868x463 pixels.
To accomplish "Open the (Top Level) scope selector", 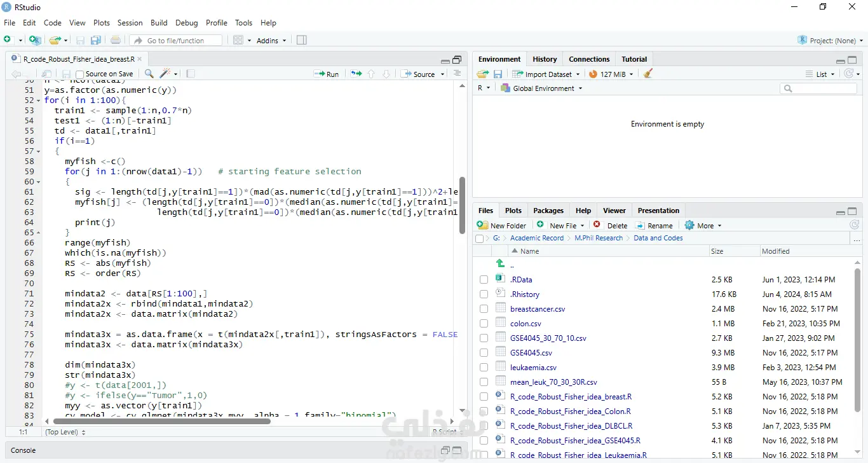I will (x=65, y=432).
